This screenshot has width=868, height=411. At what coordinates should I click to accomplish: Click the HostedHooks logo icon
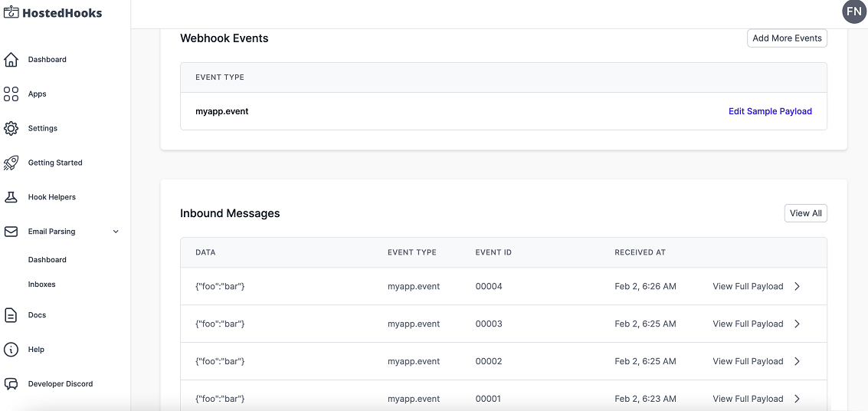pyautogui.click(x=11, y=12)
